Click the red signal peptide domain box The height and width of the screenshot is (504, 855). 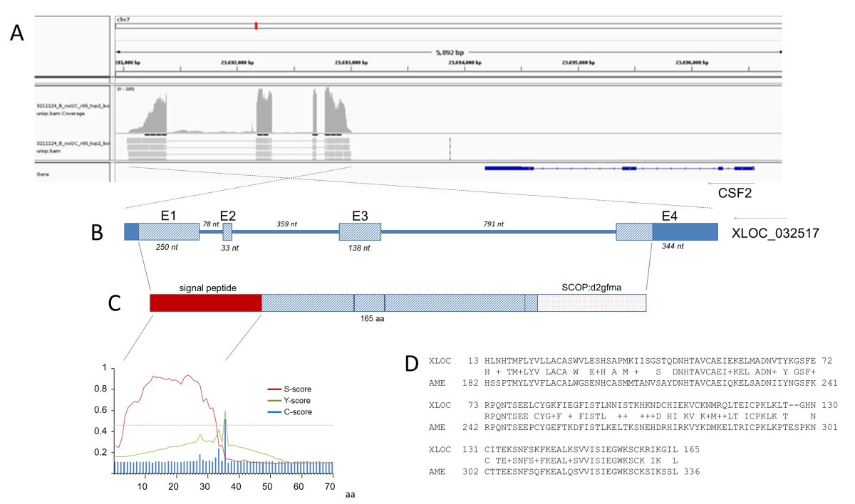[x=206, y=303]
